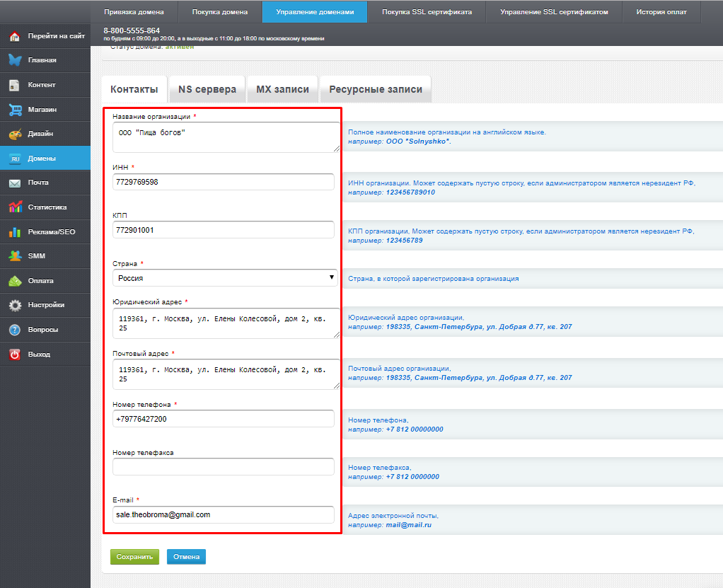The height and width of the screenshot is (588, 723).
Task: Open the MX записи tab
Action: point(283,89)
